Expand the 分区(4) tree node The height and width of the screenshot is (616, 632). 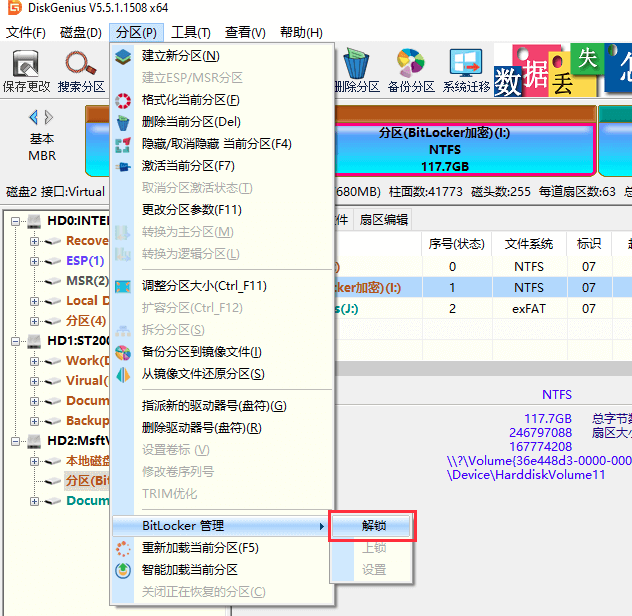tap(34, 321)
